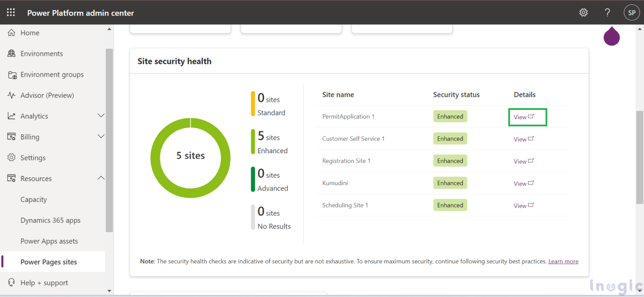Click the PermitApplication 1 site name
The height and width of the screenshot is (297, 644).
click(x=348, y=117)
